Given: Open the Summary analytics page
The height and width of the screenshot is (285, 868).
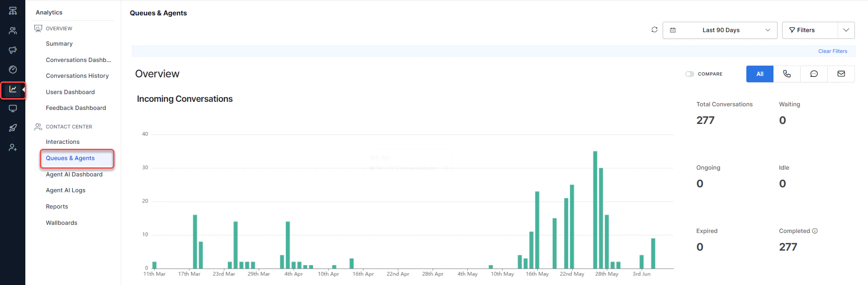Looking at the screenshot, I should [x=59, y=44].
